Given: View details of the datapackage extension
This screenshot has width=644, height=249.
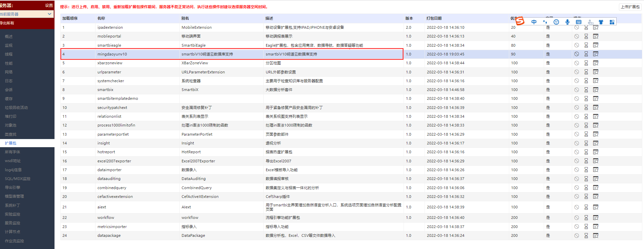Looking at the screenshot, I should pyautogui.click(x=596, y=235).
